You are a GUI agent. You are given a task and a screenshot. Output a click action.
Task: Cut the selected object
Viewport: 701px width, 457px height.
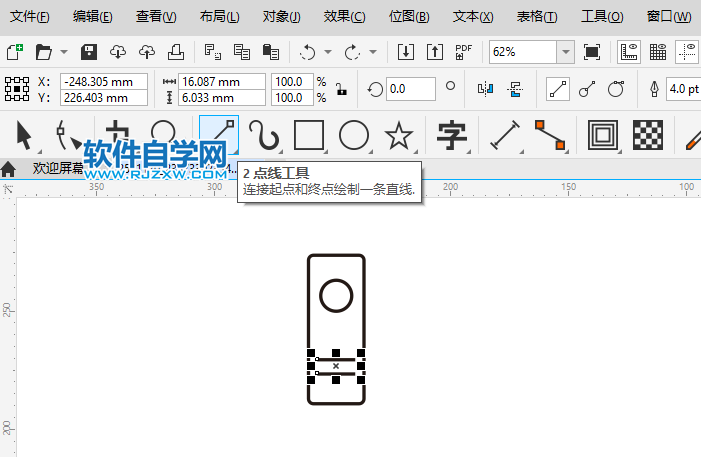click(x=213, y=52)
